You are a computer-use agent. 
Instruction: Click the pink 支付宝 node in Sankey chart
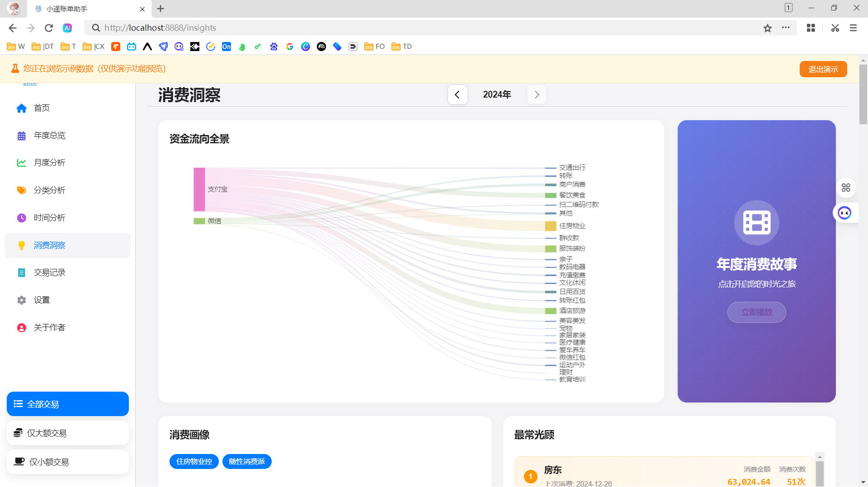[199, 189]
